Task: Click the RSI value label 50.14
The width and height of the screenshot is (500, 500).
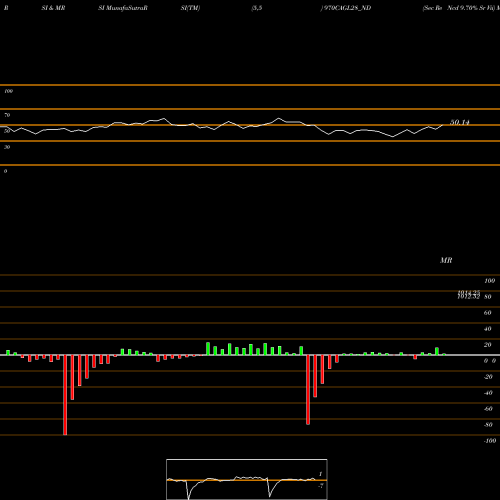Action: [x=460, y=122]
